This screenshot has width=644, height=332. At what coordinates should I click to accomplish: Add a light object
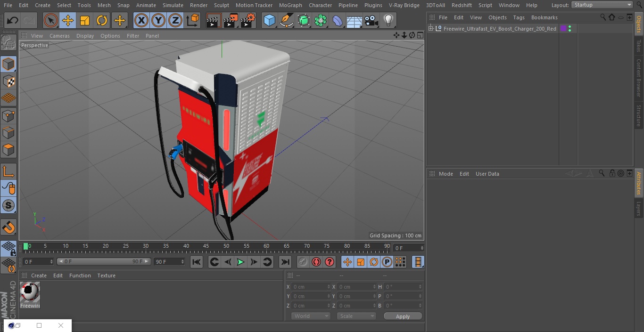(x=388, y=20)
